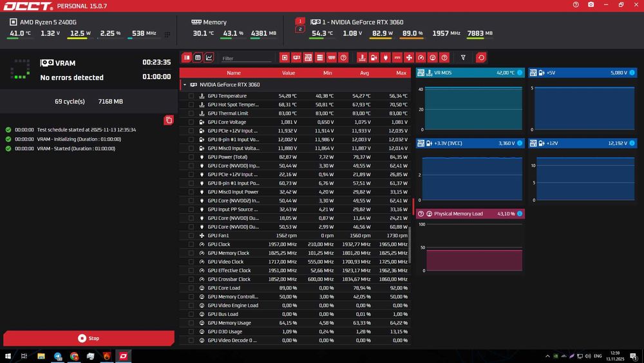Switch to graph monitoring view
Viewport: 644px width, 363px height.
click(x=209, y=57)
